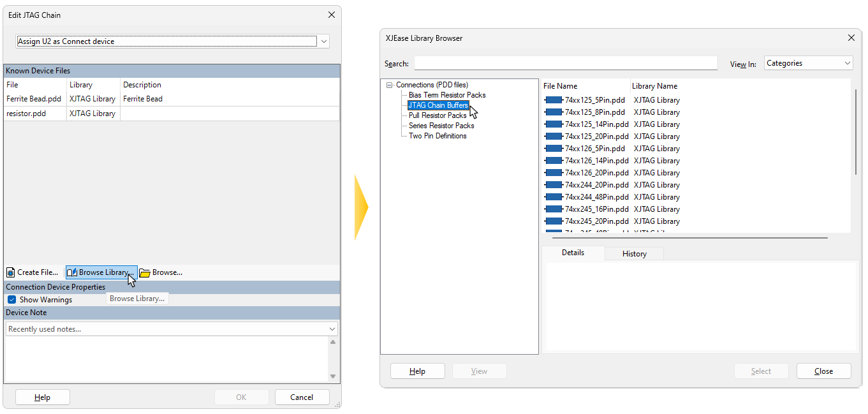This screenshot has height=414, width=868.
Task: Open the View In Categories dropdown
Action: pos(847,63)
